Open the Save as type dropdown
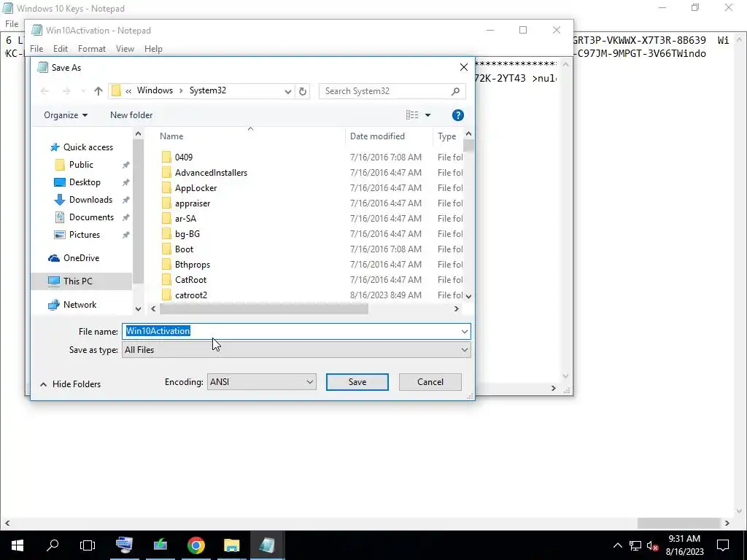 pyautogui.click(x=296, y=350)
